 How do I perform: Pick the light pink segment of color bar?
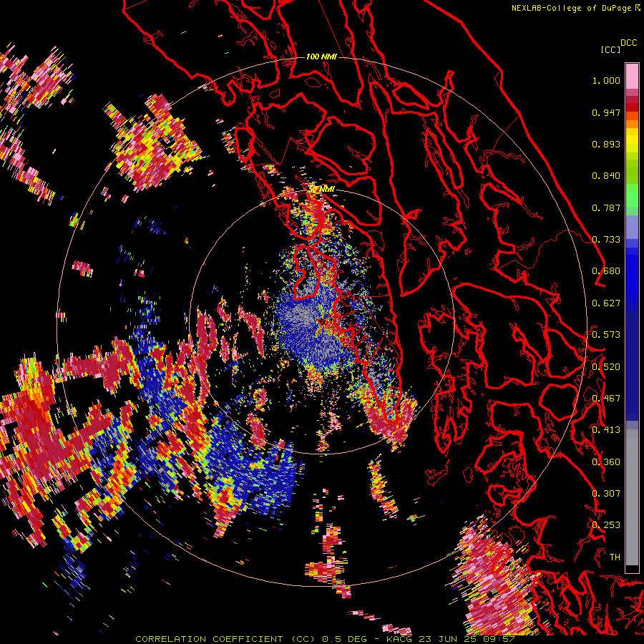632,76
